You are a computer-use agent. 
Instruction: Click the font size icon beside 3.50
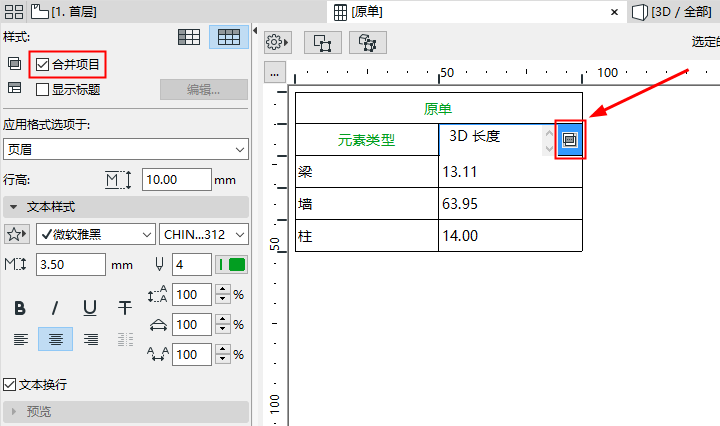[16, 264]
